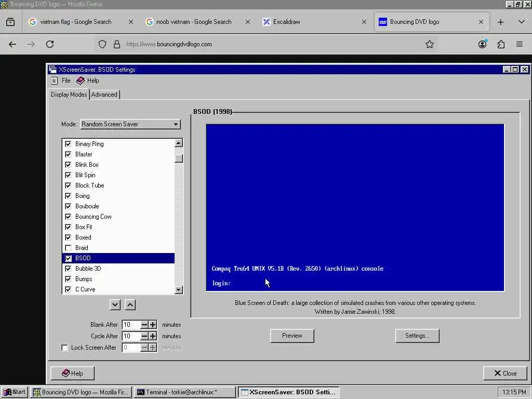Click the screensaver list scrollbar thumb
The image size is (532, 399).
(x=179, y=158)
